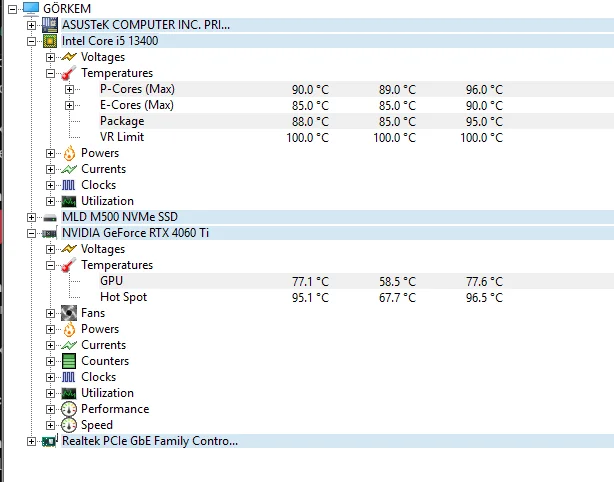Expand the CPU Utilization node
Image resolution: width=614 pixels, height=482 pixels.
point(50,201)
